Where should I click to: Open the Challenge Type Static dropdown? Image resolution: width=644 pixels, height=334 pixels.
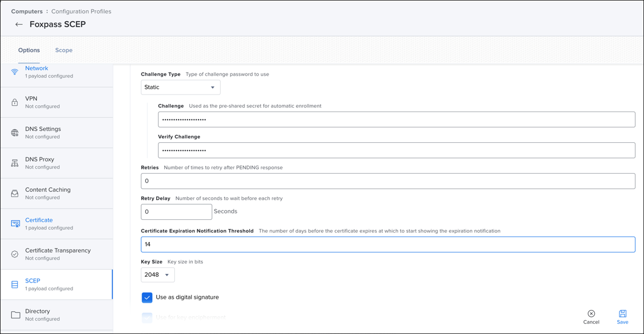(x=180, y=87)
